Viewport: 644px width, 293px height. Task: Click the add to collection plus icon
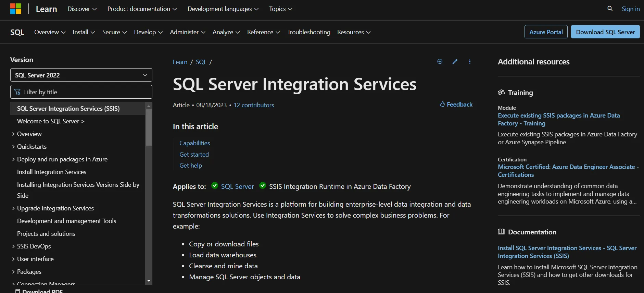pos(440,62)
